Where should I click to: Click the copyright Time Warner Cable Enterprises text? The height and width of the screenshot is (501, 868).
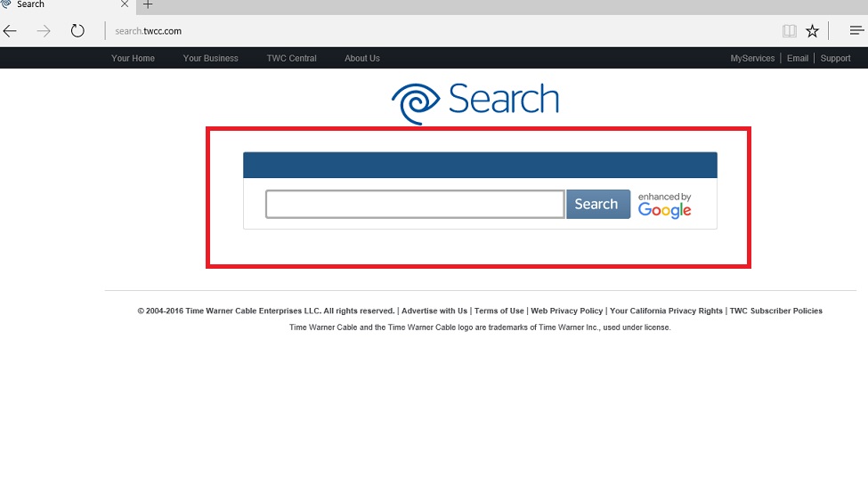pos(265,311)
